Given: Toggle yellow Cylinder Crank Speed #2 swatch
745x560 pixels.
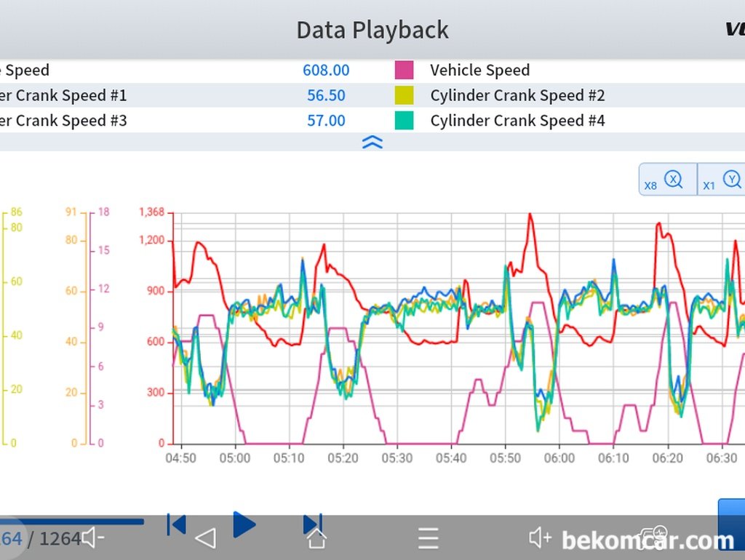Looking at the screenshot, I should pyautogui.click(x=404, y=95).
